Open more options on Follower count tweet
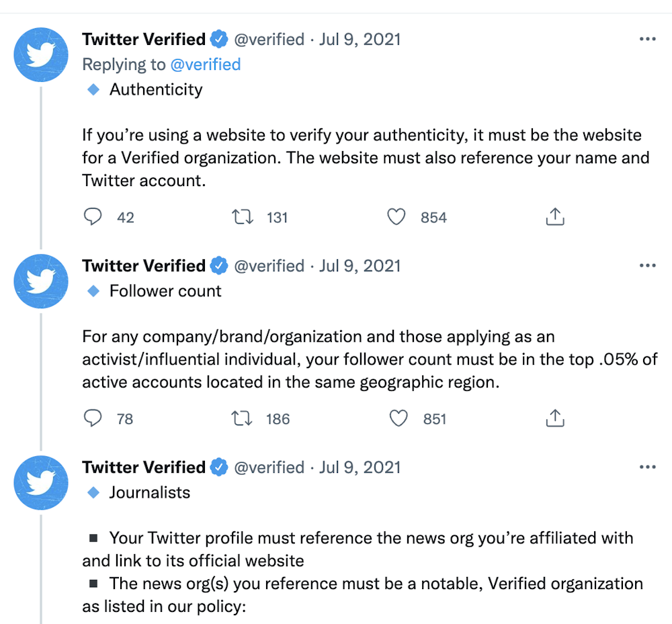 point(647,266)
